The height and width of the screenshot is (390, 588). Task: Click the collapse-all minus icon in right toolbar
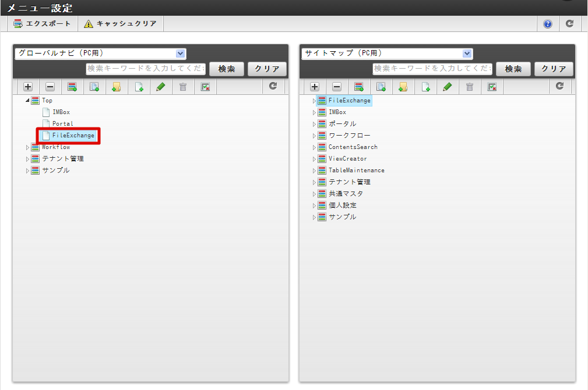[337, 86]
